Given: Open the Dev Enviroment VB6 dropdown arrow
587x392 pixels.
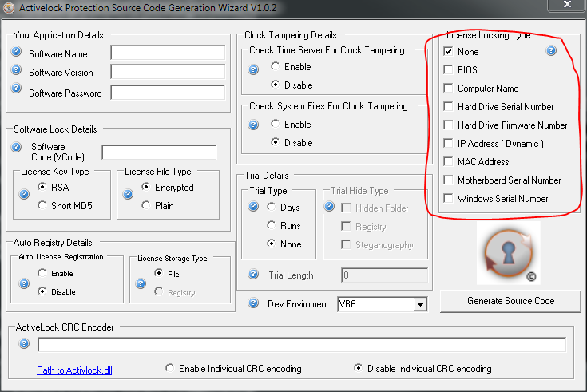Looking at the screenshot, I should point(420,304).
